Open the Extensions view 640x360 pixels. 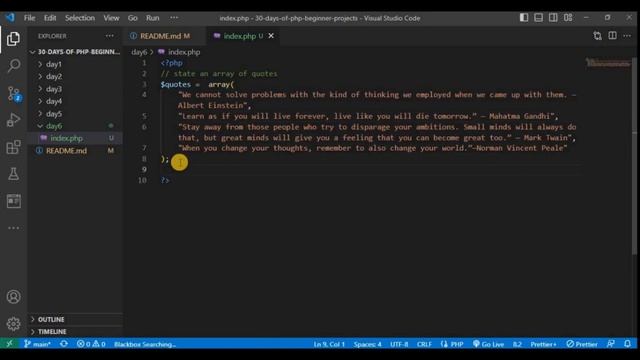(13, 147)
